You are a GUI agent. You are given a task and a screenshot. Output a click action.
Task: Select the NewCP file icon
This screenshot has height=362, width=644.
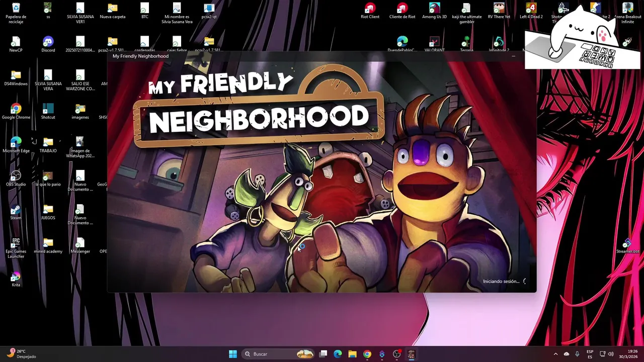tap(16, 44)
